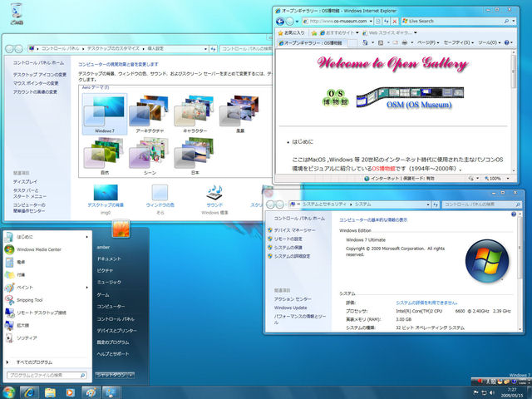Open the OSM (OS Museum) link
Viewport: 532px width, 399px height.
pyautogui.click(x=419, y=105)
